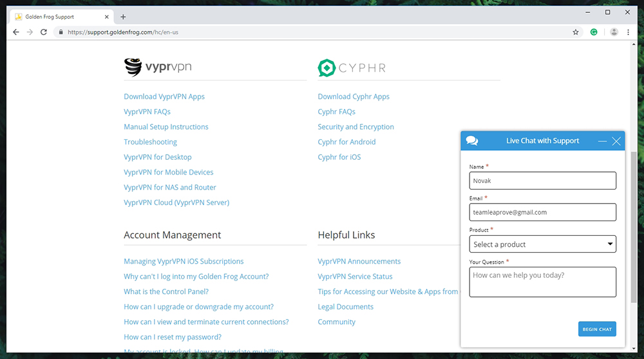Open Manual Setup Instructions link
This screenshot has height=359, width=644.
point(166,127)
